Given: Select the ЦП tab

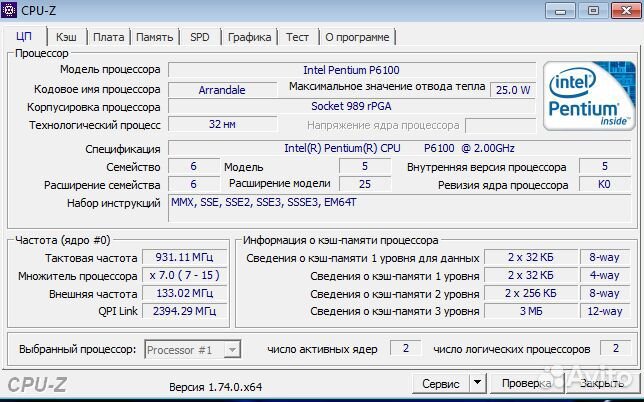Looking at the screenshot, I should 24,36.
